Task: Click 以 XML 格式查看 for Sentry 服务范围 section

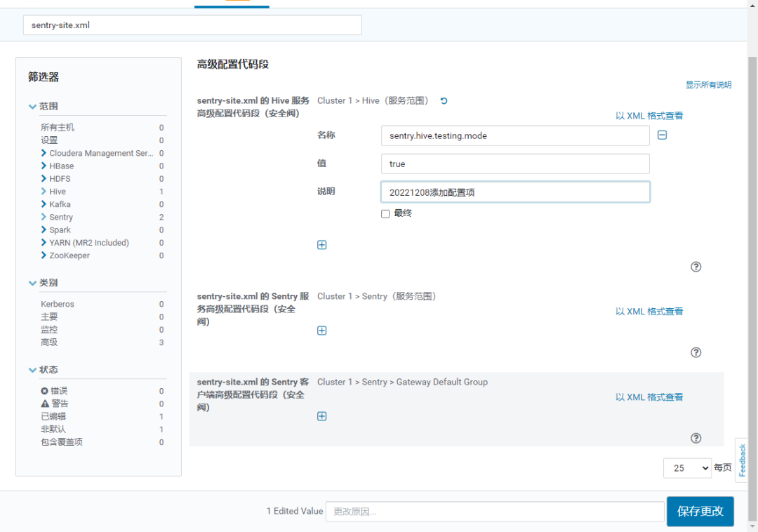Action: 649,312
